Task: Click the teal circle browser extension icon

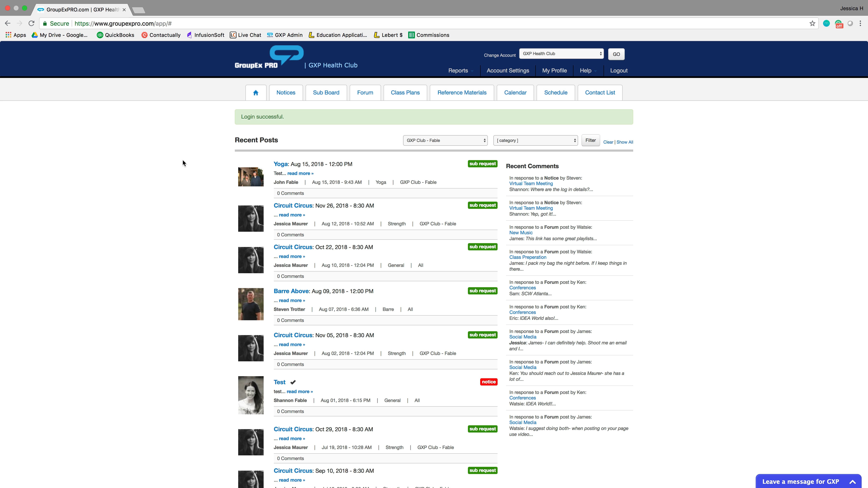Action: point(826,23)
